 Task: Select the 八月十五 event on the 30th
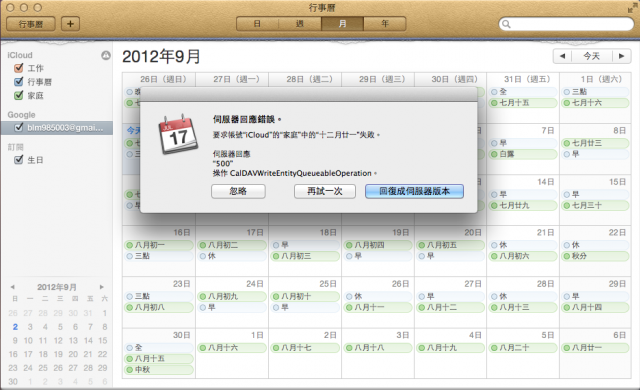[x=159, y=359]
